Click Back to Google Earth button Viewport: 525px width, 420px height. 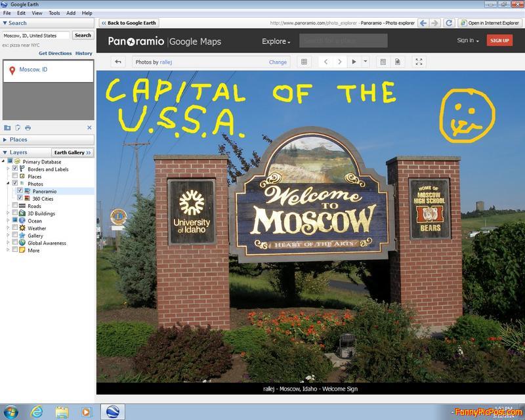coord(129,23)
